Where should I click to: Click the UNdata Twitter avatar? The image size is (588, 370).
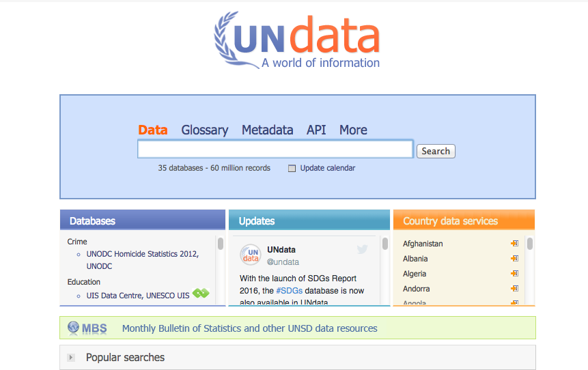tap(251, 255)
